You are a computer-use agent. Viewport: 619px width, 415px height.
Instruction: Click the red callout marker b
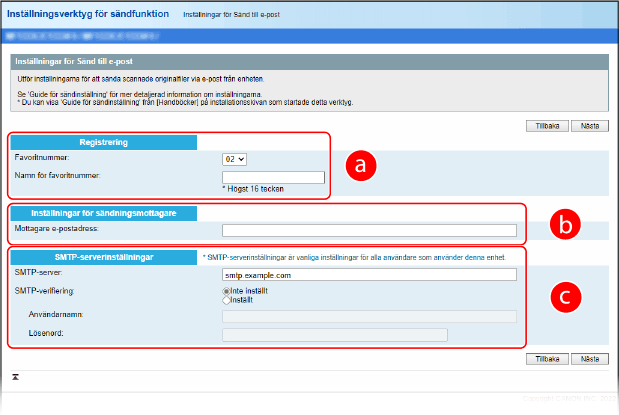(565, 225)
